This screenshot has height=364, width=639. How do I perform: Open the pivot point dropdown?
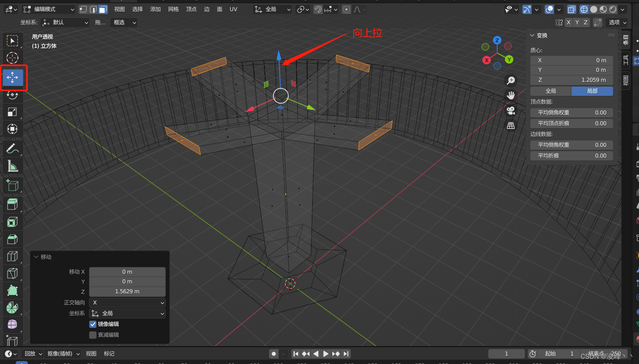303,9
